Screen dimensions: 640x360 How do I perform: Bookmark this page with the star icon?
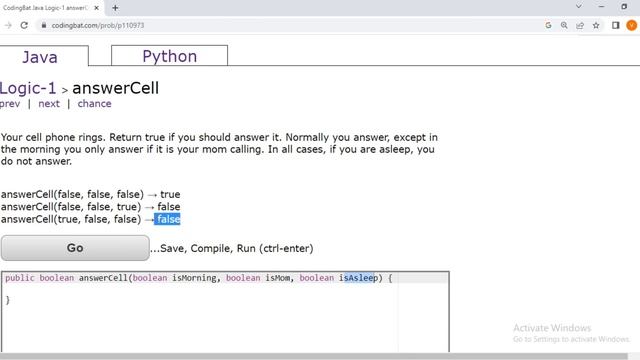tap(596, 25)
